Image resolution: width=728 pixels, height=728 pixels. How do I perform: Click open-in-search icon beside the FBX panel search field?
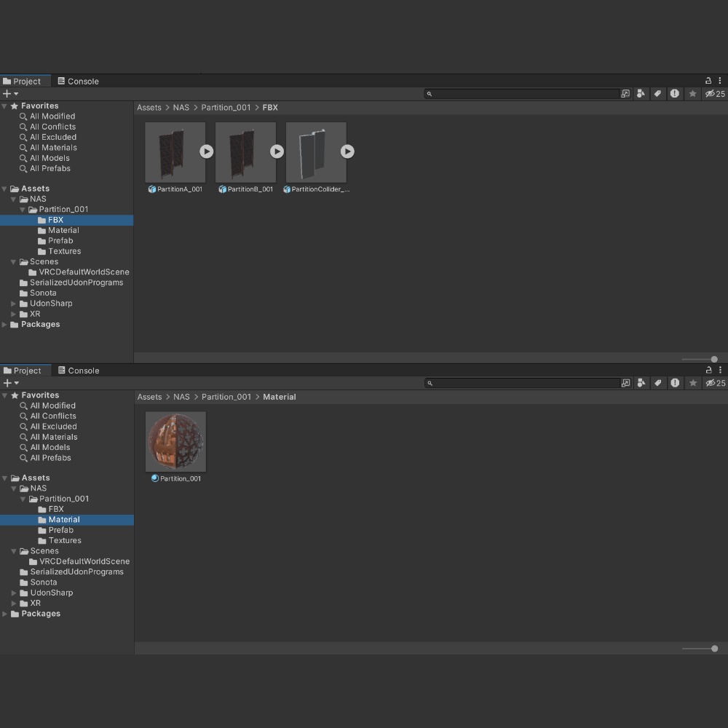625,94
